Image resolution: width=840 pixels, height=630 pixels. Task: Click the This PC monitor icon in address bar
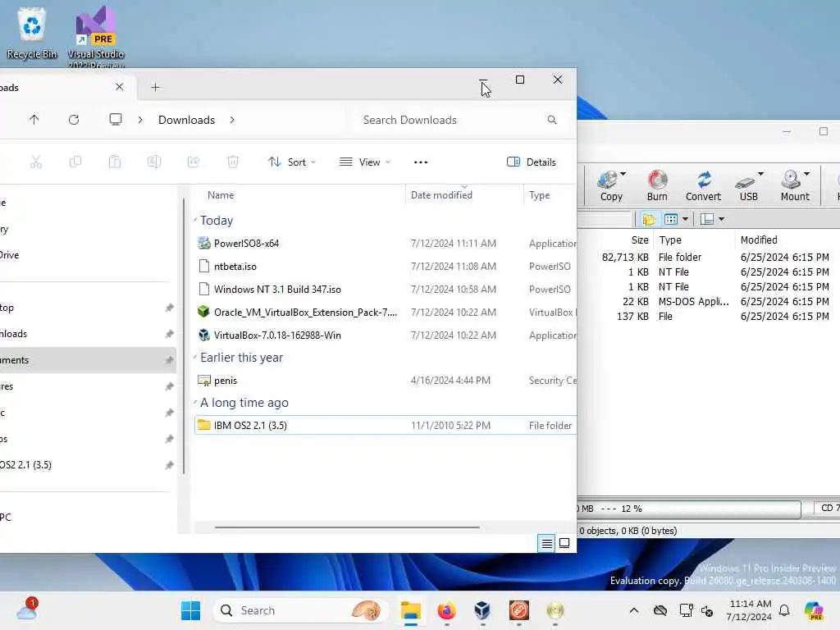point(115,120)
